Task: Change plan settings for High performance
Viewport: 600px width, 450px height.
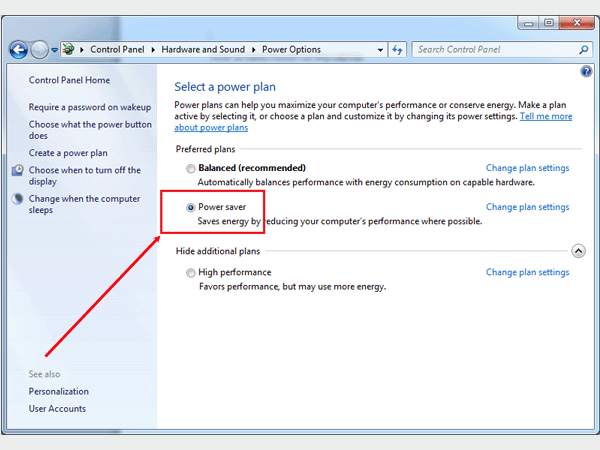Action: (527, 272)
